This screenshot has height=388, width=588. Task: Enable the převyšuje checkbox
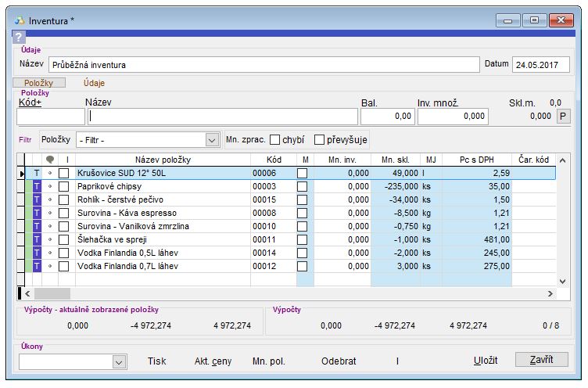tap(319, 139)
